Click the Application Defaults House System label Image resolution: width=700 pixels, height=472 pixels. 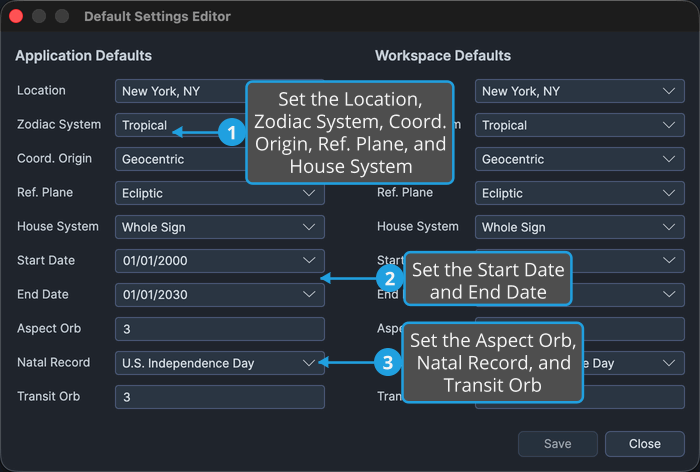pos(58,226)
